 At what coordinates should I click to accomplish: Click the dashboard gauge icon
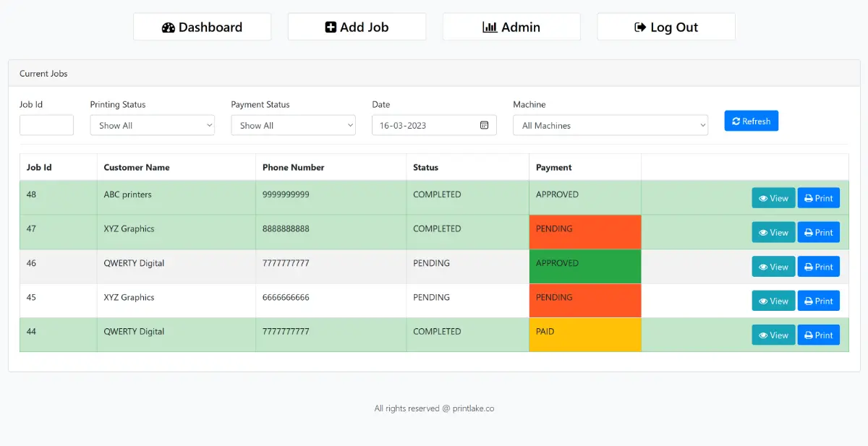click(169, 27)
